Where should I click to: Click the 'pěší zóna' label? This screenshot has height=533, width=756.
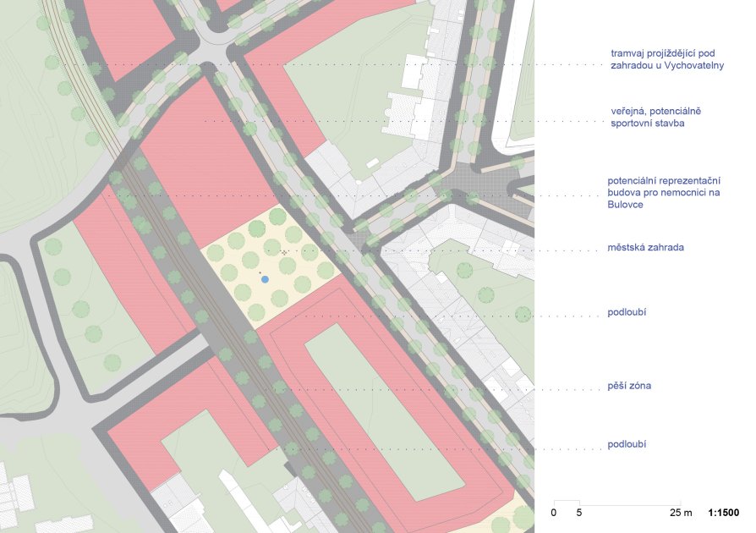[x=629, y=386]
